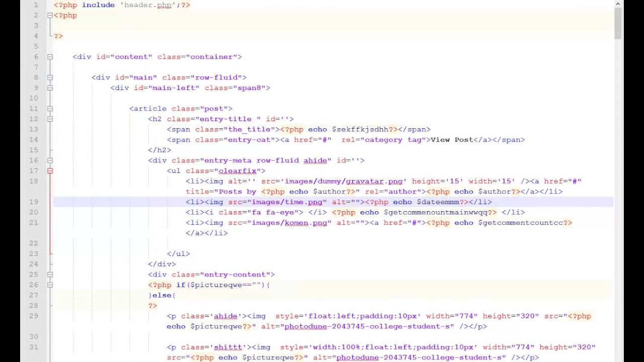This screenshot has height=362, width=644.
Task: Click the "Posts by" title text
Action: click(237, 192)
